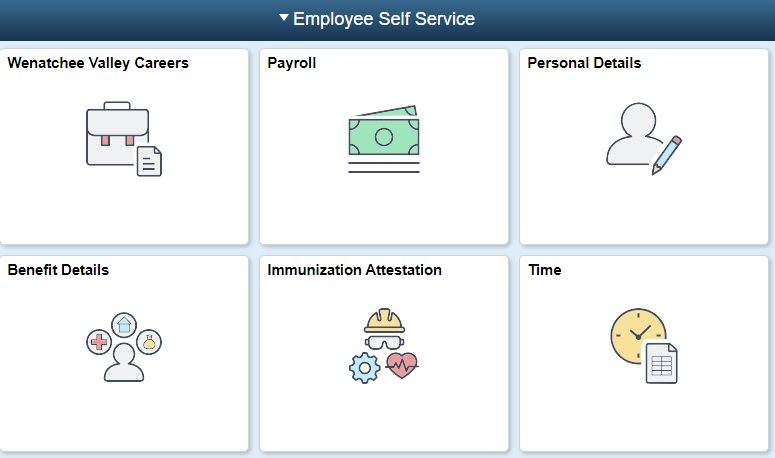The image size is (775, 458).
Task: Open the Employee Self Service homepage selector
Action: [384, 19]
